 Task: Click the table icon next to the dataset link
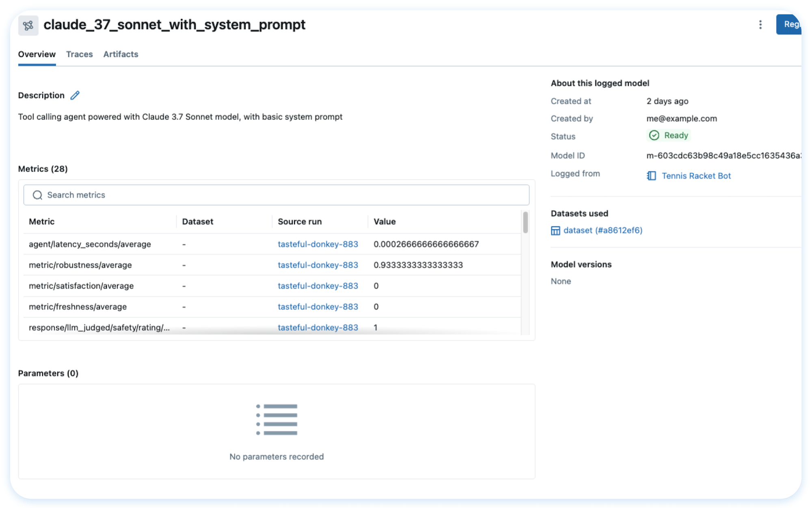click(x=555, y=230)
